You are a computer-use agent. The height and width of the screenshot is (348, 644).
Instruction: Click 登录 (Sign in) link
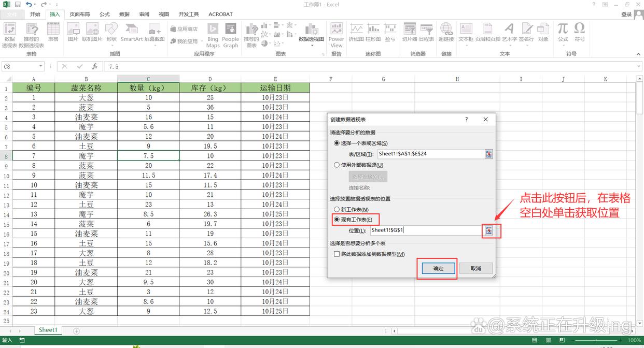coord(626,15)
